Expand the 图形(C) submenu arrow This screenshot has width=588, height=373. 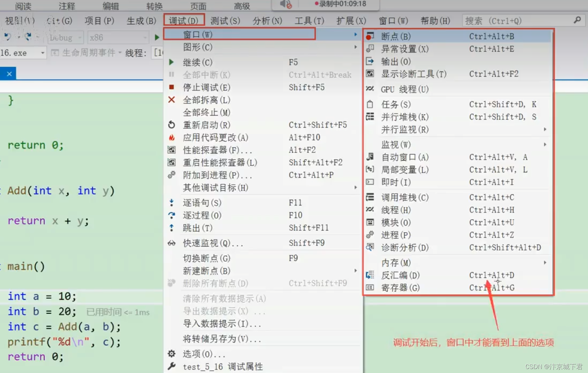355,47
